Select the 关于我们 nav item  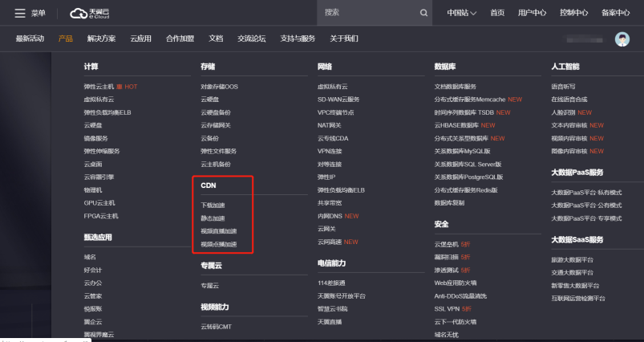pyautogui.click(x=344, y=39)
